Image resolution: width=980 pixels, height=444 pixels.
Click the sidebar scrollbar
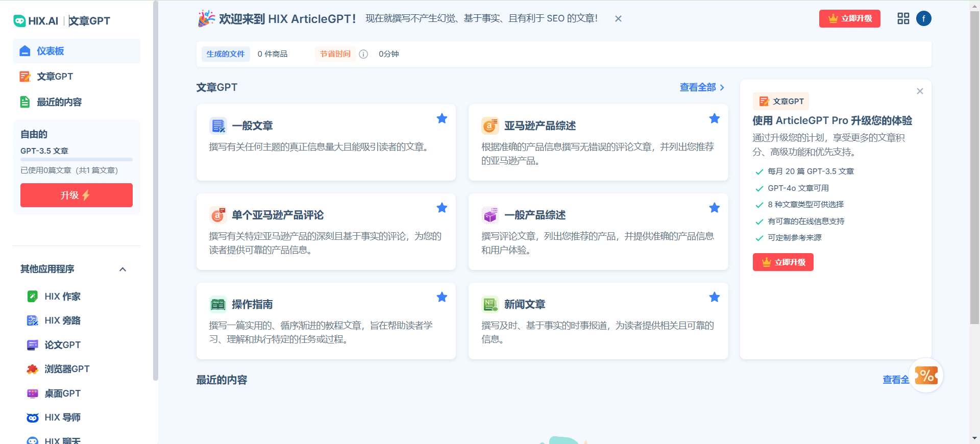pyautogui.click(x=156, y=191)
